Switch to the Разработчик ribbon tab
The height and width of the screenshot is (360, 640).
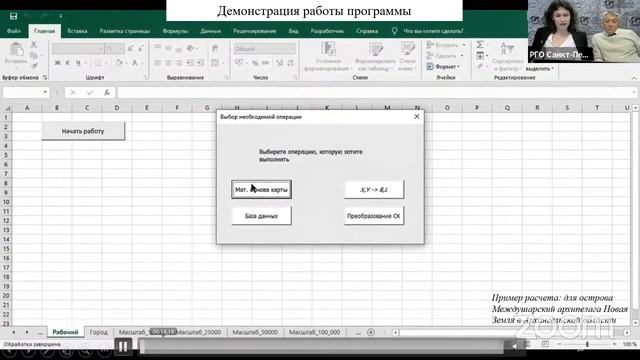pyautogui.click(x=327, y=31)
